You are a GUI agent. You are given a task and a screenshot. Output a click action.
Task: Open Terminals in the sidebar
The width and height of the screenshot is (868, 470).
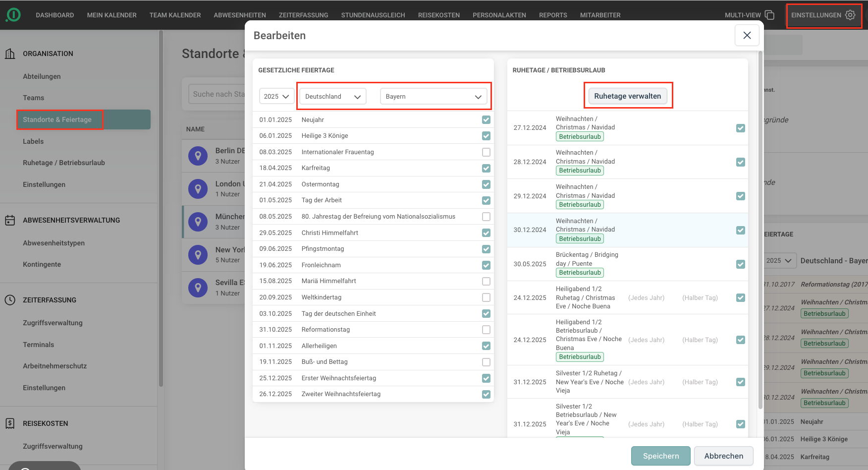click(x=38, y=345)
